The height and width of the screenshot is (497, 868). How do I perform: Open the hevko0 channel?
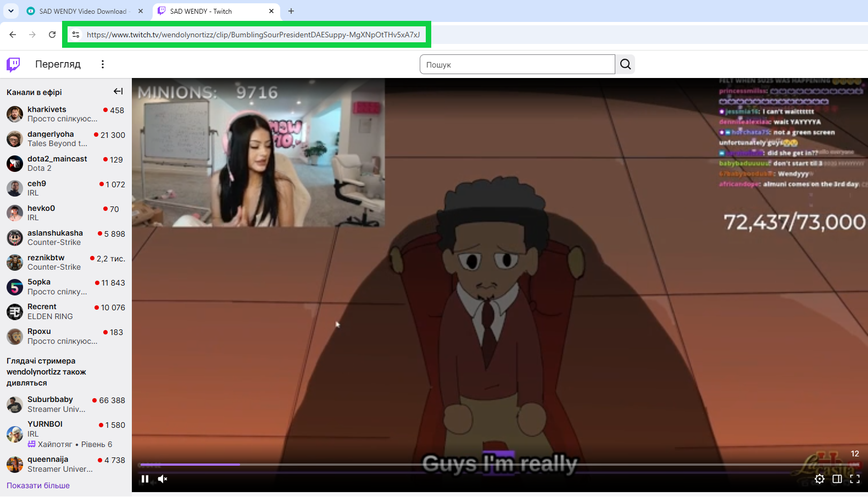tap(66, 213)
